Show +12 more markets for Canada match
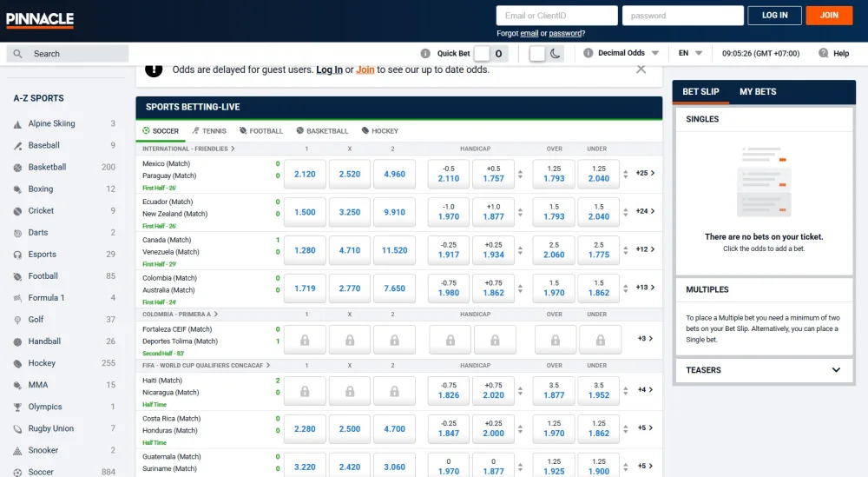This screenshot has width=868, height=477. coord(645,249)
